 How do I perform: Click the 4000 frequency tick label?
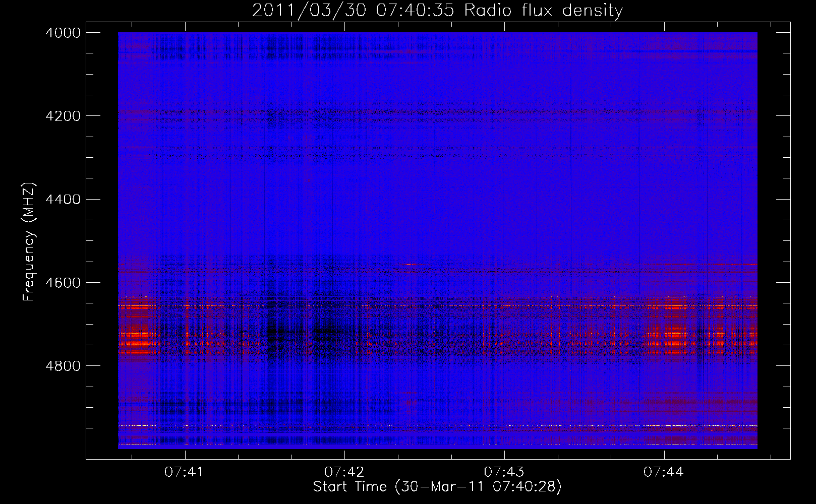pos(63,33)
